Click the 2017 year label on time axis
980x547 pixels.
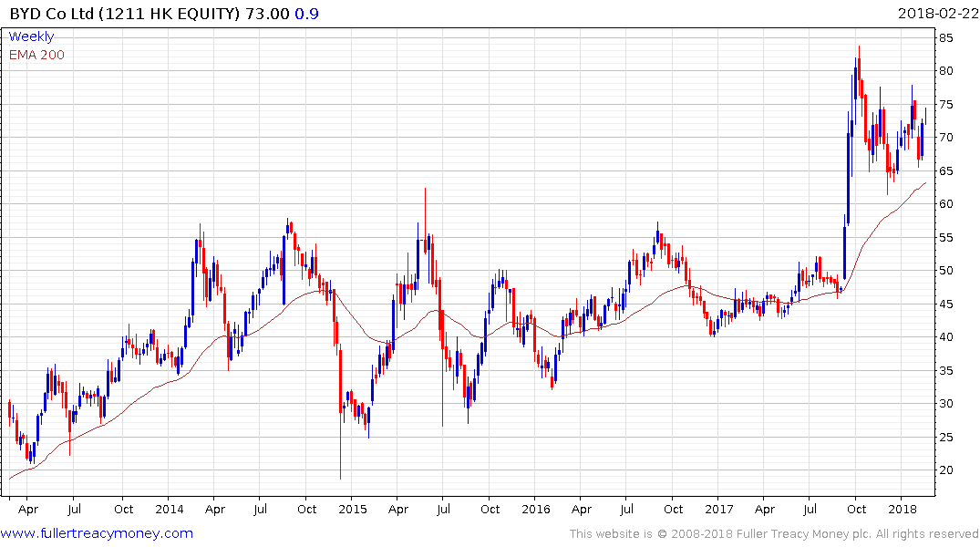[x=718, y=510]
